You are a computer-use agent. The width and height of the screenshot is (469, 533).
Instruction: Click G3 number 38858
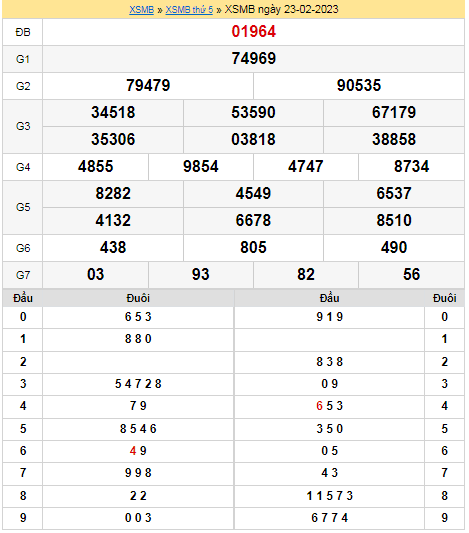pos(394,139)
